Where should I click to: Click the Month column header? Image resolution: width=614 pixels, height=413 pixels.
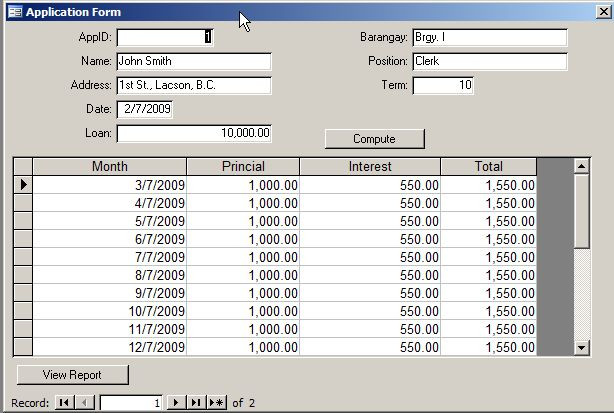(109, 167)
